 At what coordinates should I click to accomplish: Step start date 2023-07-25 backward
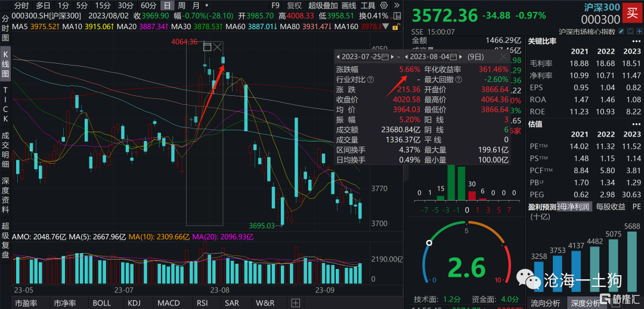[338, 57]
